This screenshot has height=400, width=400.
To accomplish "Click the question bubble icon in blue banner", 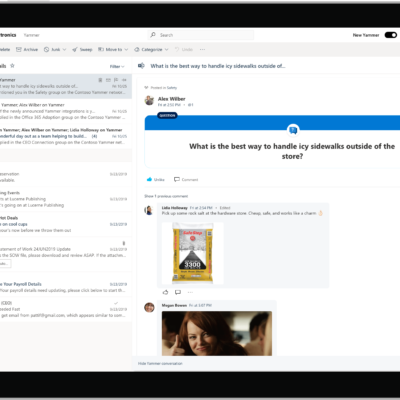I will (293, 130).
